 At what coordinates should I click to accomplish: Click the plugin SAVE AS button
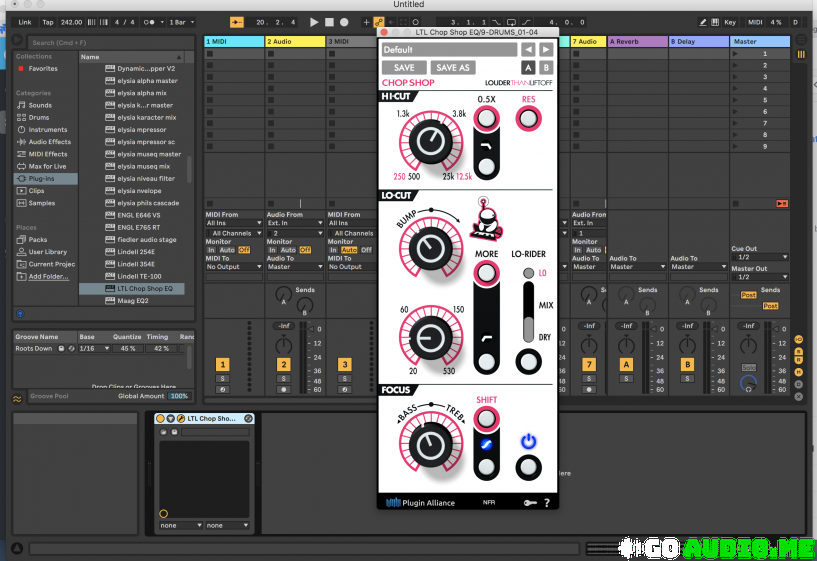(452, 68)
